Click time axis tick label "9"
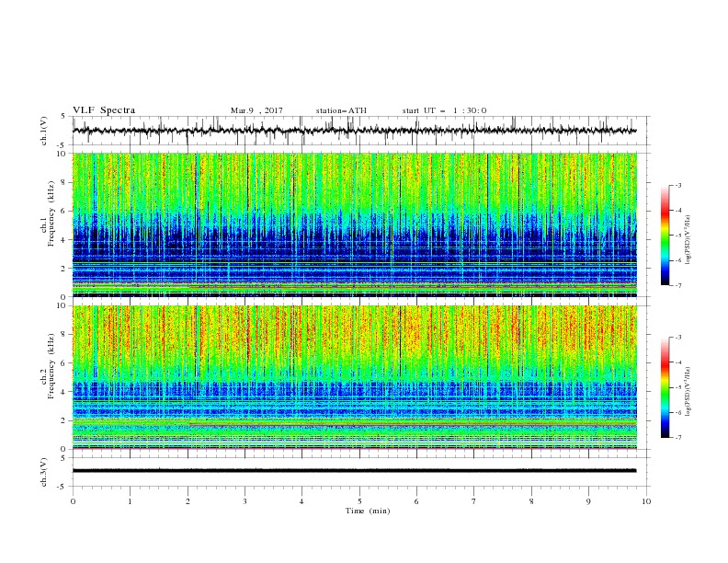This screenshot has height=563, width=728. click(x=588, y=501)
